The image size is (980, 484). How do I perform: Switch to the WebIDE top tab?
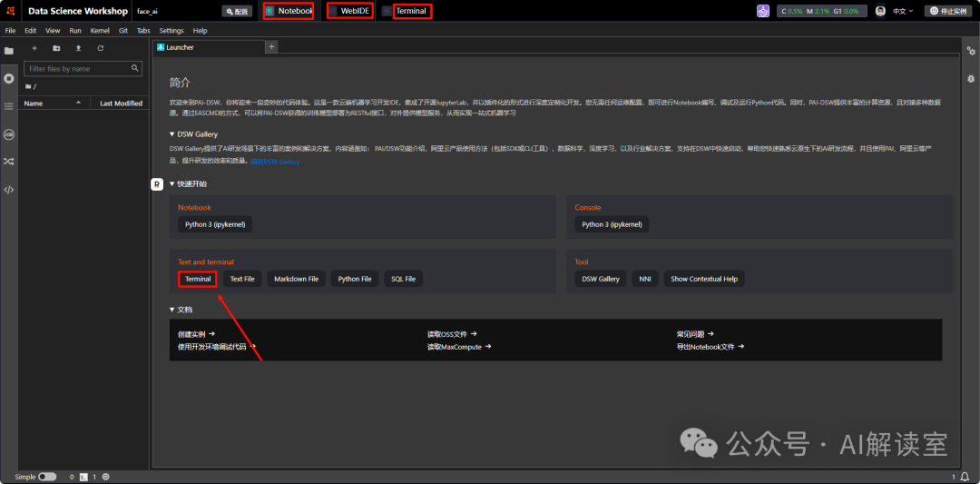350,11
